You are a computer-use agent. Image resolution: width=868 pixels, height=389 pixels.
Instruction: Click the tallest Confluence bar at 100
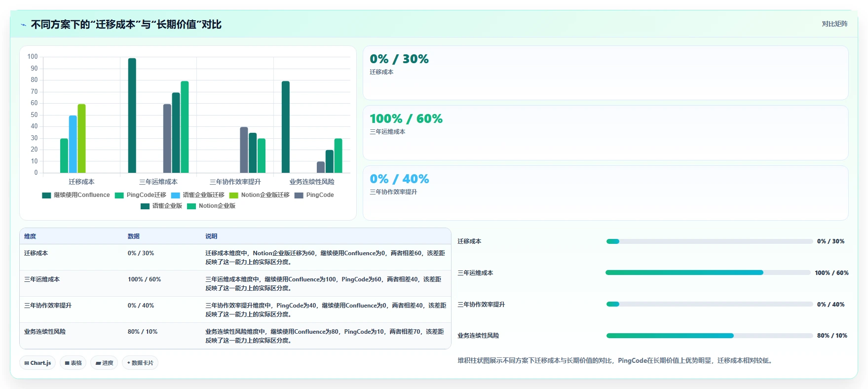click(132, 116)
